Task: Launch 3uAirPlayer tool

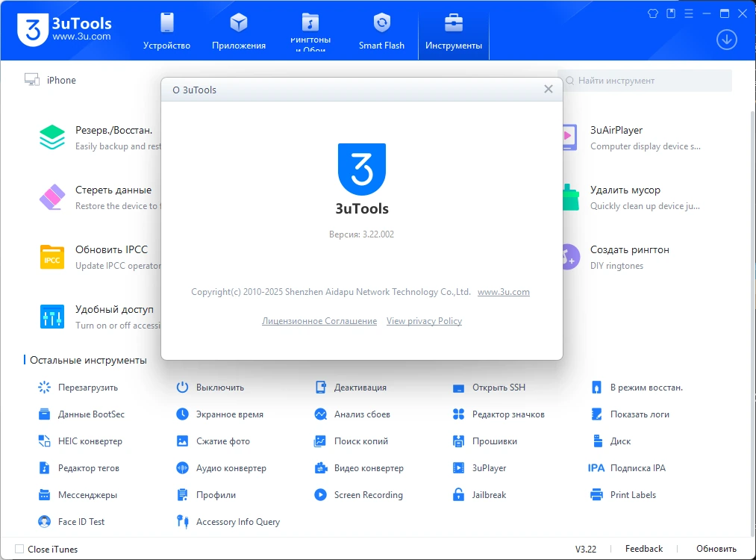Action: 631,137
